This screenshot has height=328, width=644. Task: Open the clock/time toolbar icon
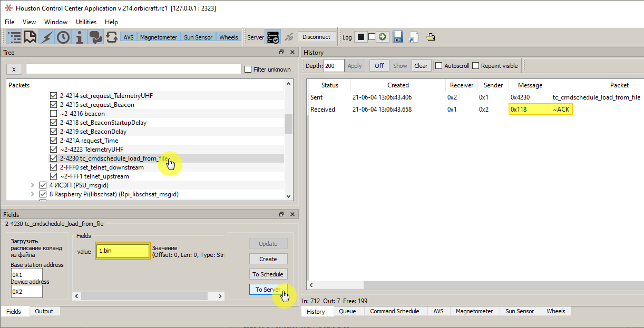[63, 37]
